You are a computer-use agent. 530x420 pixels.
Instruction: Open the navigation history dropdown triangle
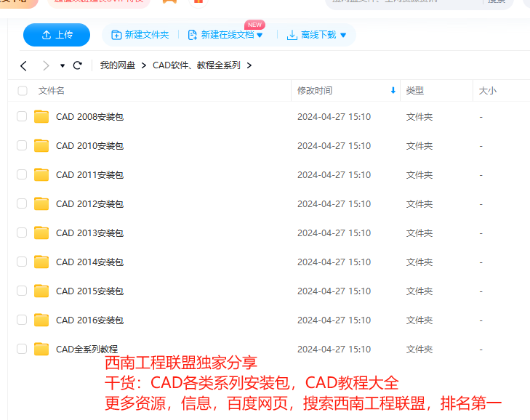[x=63, y=65]
